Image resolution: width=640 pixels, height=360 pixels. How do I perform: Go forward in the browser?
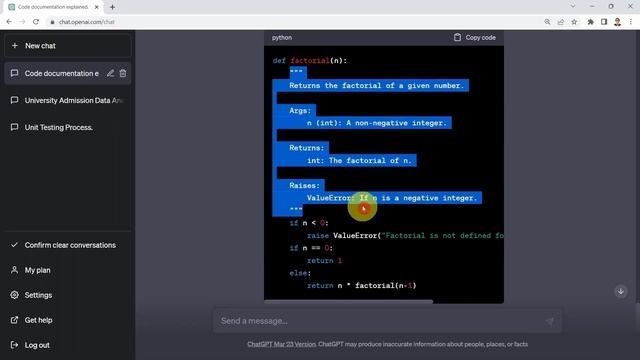pyautogui.click(x=22, y=22)
